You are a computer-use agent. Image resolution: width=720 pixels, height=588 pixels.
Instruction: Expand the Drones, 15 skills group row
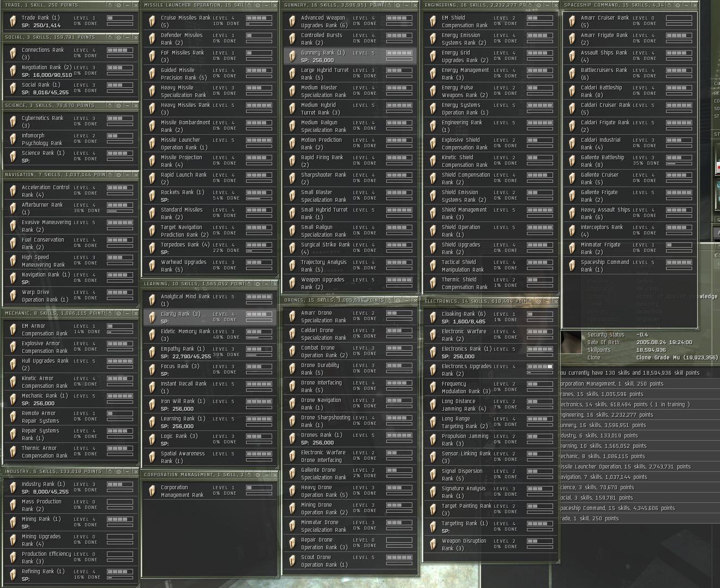click(639, 394)
